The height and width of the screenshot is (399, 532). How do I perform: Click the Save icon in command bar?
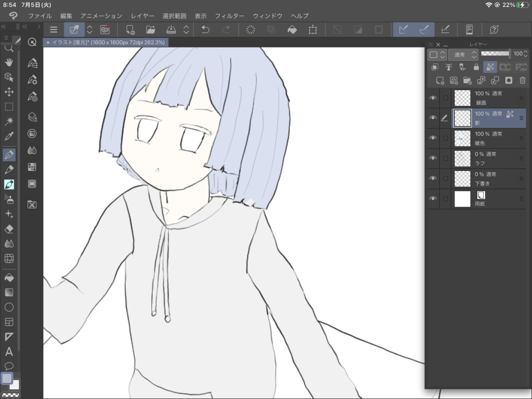[171, 29]
